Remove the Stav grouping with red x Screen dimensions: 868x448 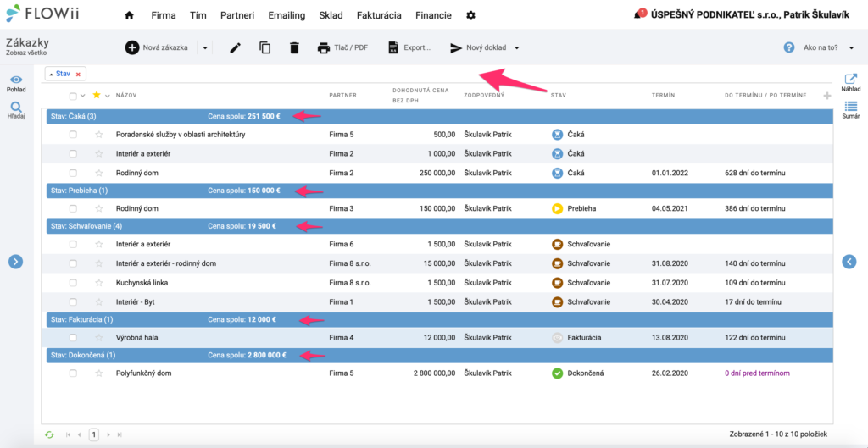78,75
